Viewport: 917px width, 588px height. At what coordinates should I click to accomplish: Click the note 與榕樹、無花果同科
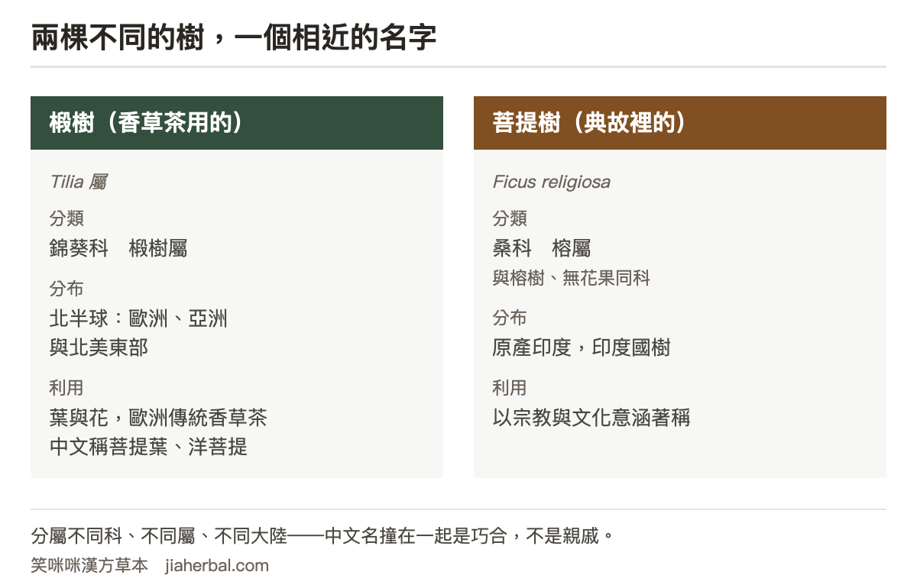pyautogui.click(x=572, y=278)
